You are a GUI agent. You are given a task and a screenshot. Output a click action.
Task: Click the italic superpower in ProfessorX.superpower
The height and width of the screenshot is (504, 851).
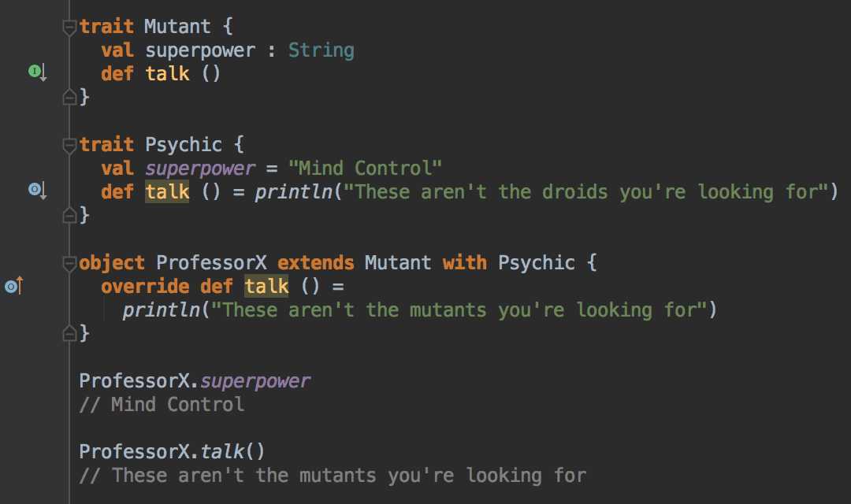[255, 381]
